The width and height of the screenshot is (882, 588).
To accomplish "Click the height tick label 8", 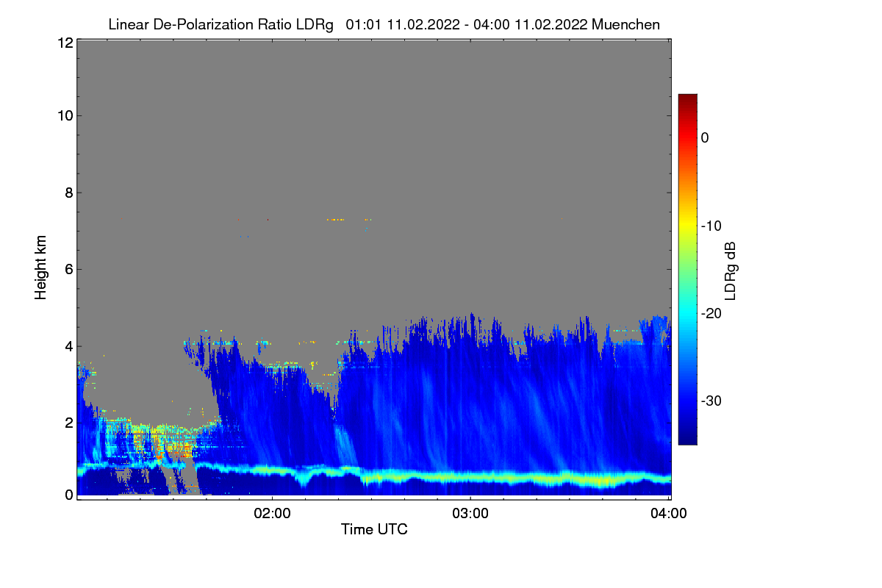I will [x=68, y=193].
